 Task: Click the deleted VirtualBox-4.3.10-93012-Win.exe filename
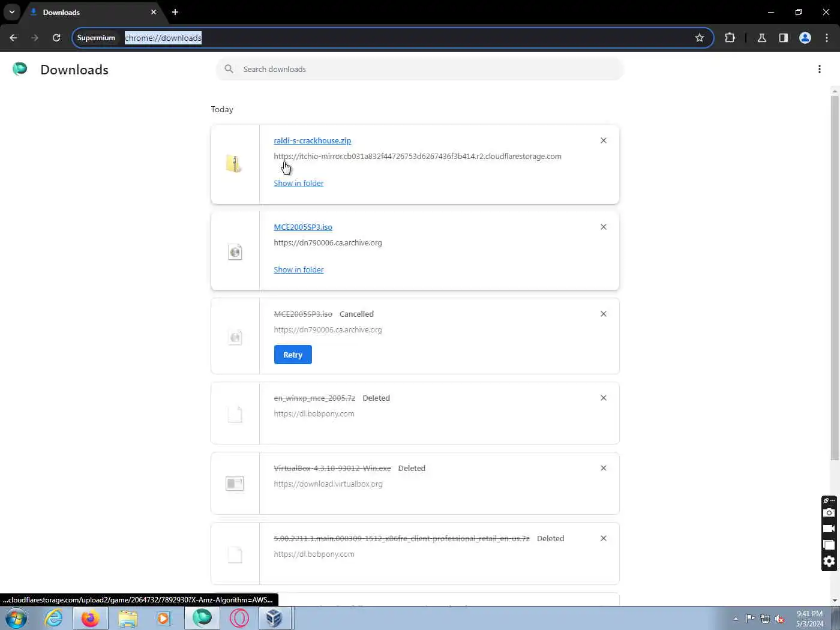tap(332, 468)
